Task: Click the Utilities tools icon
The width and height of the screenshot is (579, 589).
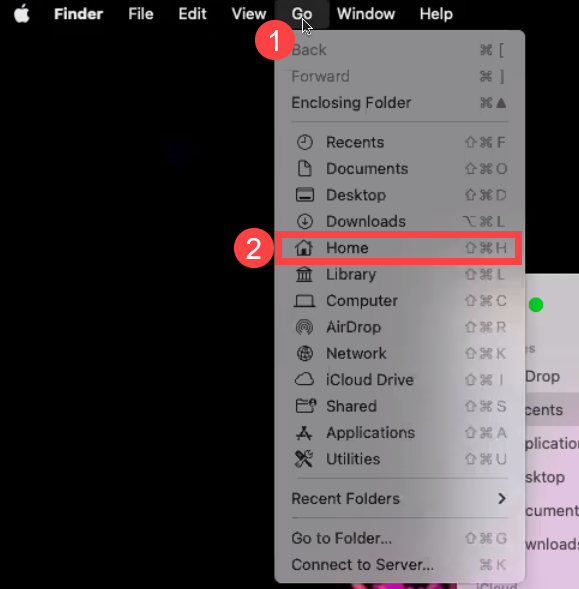Action: pos(304,459)
